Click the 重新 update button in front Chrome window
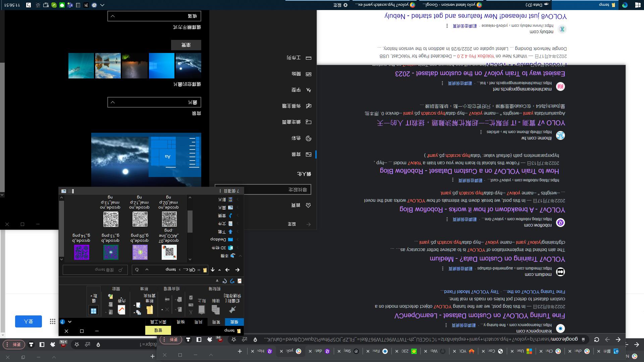Screen dimensions: 644x362 coord(171,340)
